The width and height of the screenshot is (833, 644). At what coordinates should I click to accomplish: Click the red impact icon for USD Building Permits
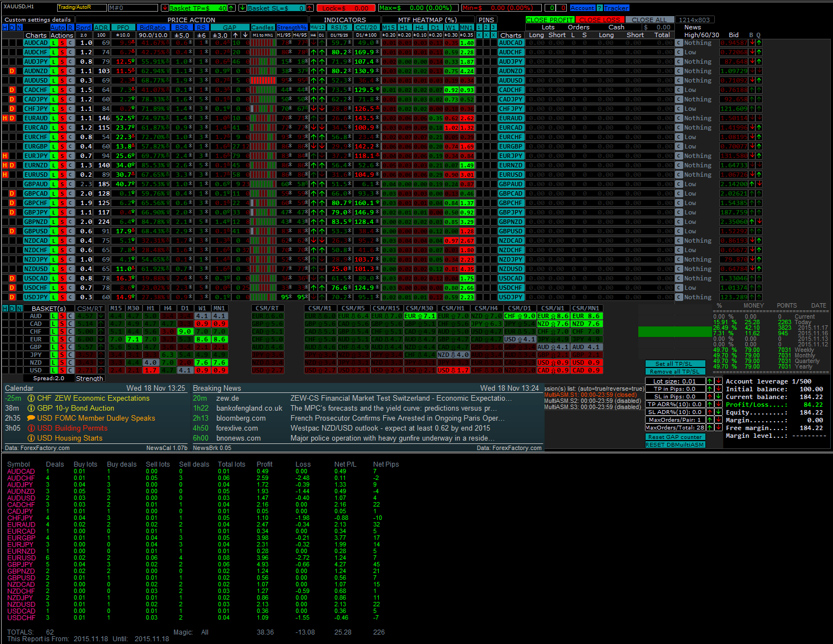click(32, 428)
